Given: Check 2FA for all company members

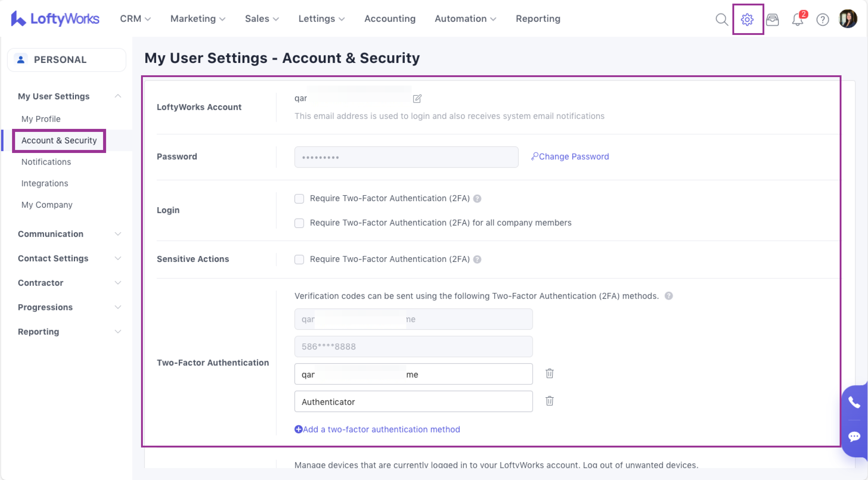Looking at the screenshot, I should pos(299,223).
